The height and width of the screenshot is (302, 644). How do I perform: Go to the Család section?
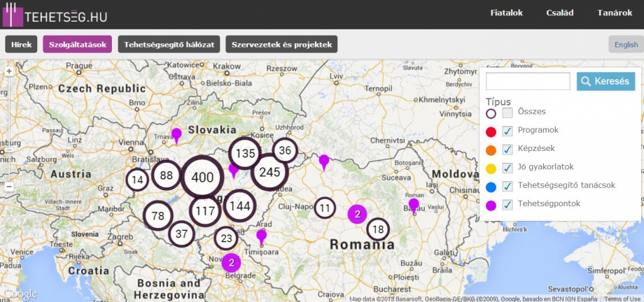click(x=560, y=13)
